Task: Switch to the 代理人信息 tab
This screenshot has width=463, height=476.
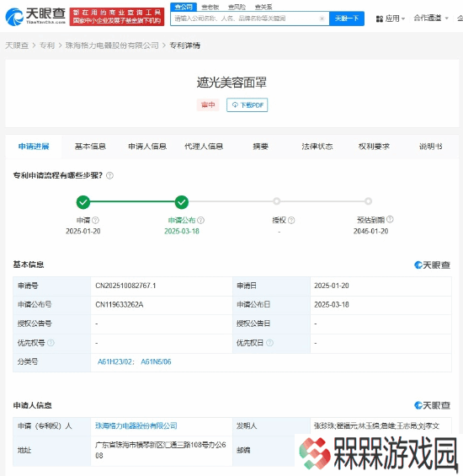Action: (x=204, y=147)
